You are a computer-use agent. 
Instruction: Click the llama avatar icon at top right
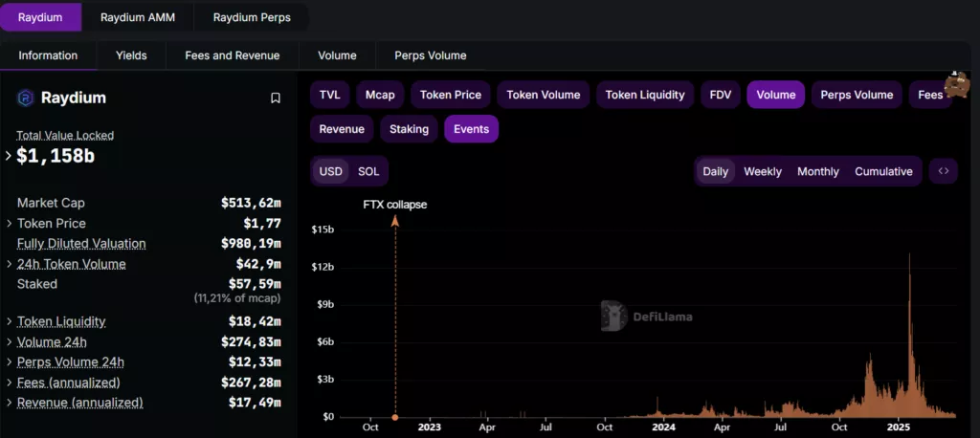click(x=956, y=85)
